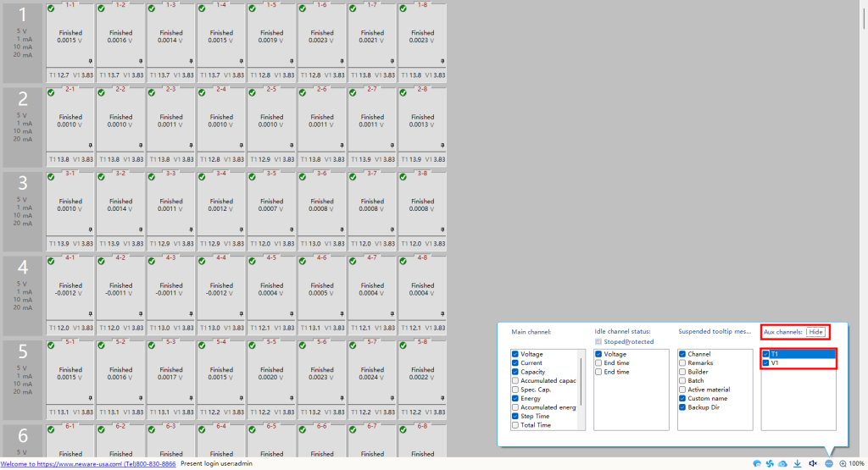
Task: Click the mute speaker icon in status bar
Action: point(813,463)
